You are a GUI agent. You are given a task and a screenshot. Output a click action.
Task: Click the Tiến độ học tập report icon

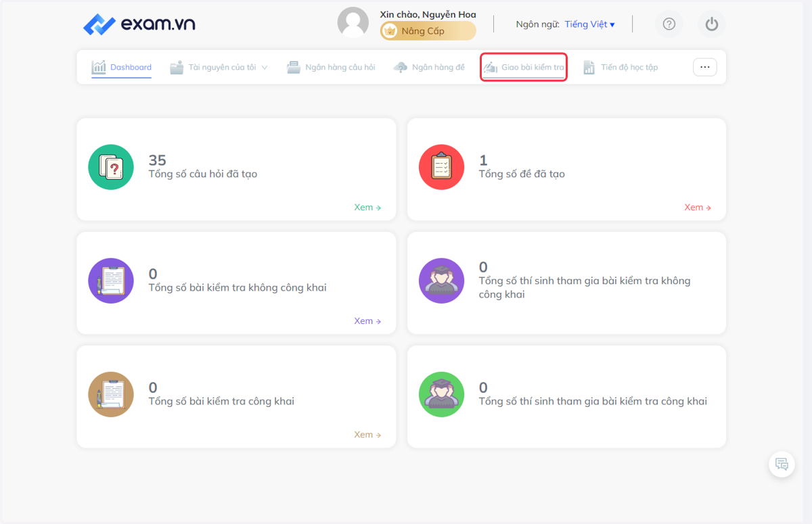coord(589,68)
